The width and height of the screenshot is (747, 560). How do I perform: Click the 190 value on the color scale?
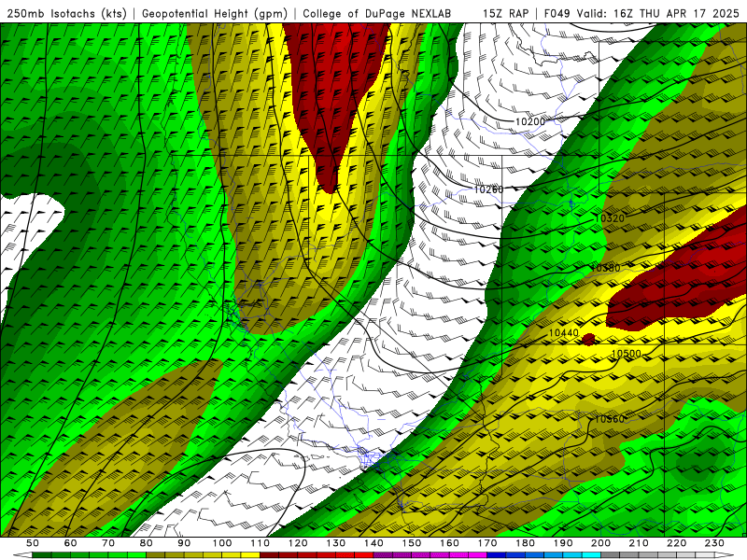[563, 543]
